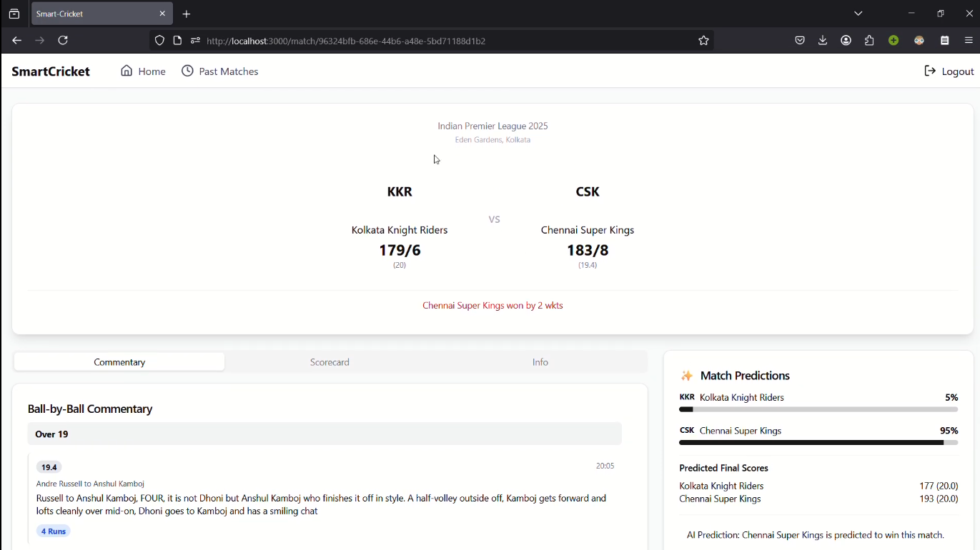Viewport: 980px width, 550px height.
Task: Click the browser back arrow
Action: point(16,41)
